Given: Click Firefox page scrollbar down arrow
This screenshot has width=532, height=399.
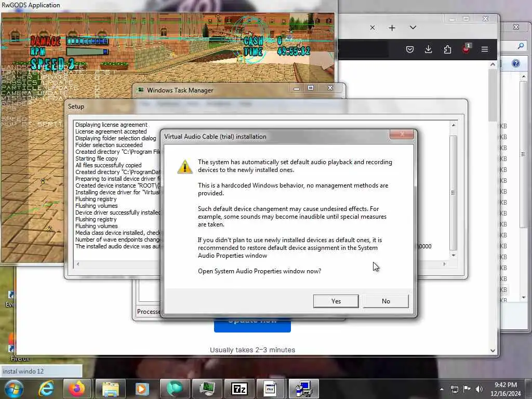Looking at the screenshot, I should click(x=493, y=351).
